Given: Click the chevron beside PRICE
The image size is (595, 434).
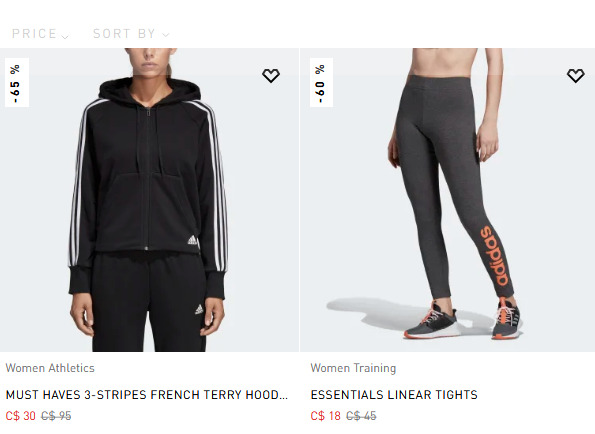Looking at the screenshot, I should pos(65,36).
